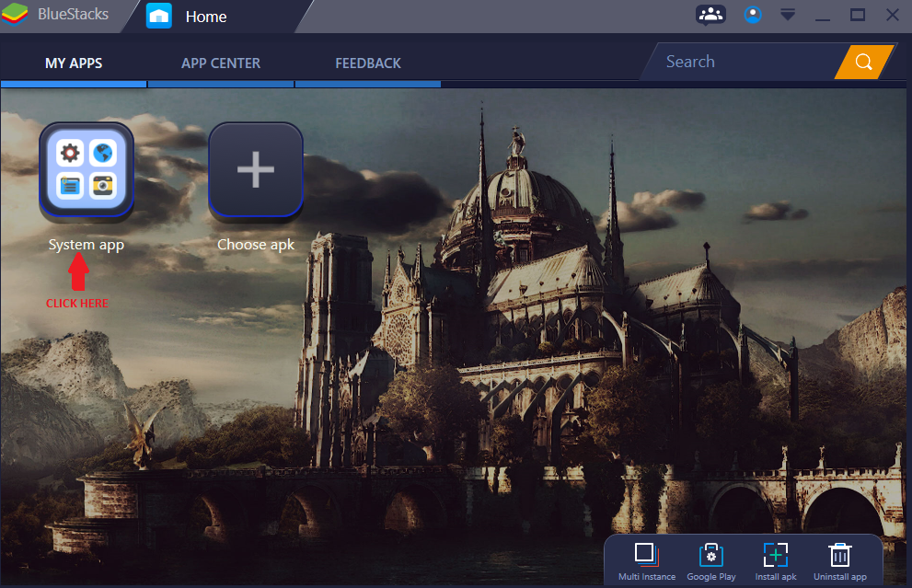Click the Install apk icon
The height and width of the screenshot is (588, 912).
(x=775, y=555)
